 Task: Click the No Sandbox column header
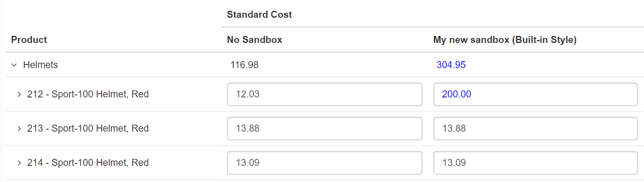point(254,40)
